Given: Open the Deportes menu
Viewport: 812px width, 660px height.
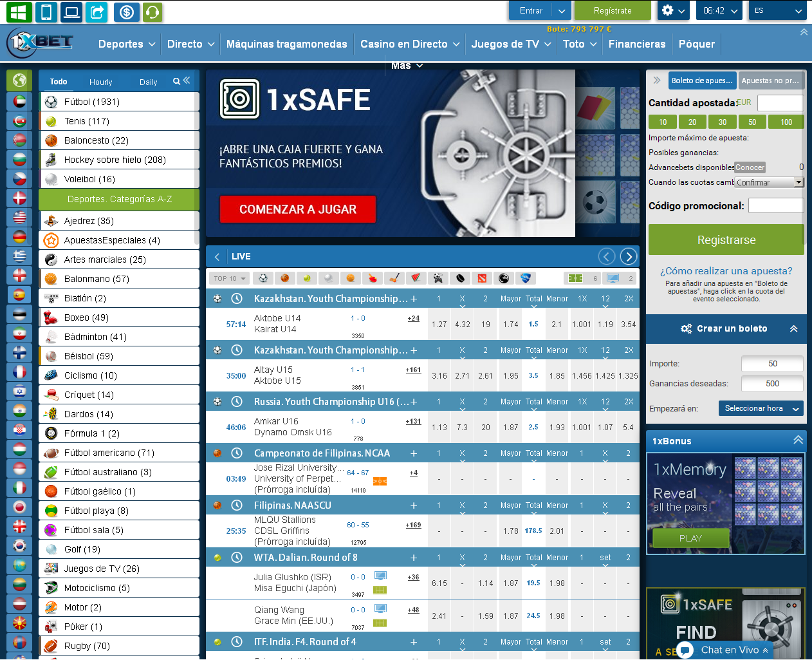Looking at the screenshot, I should pos(127,44).
